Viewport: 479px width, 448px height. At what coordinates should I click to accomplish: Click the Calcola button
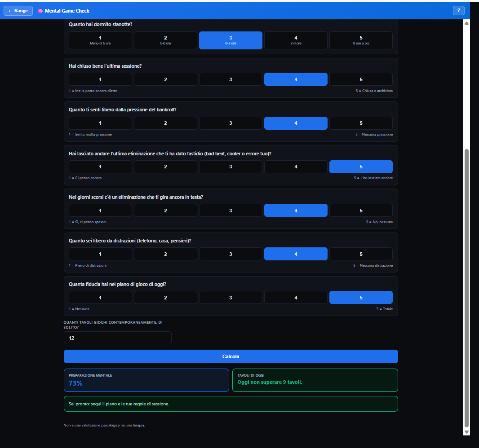[231, 356]
